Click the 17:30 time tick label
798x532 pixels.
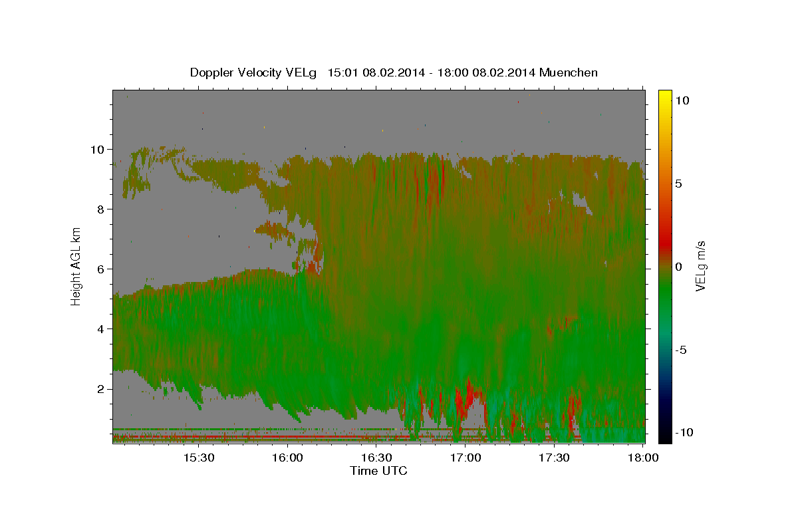pos(554,458)
